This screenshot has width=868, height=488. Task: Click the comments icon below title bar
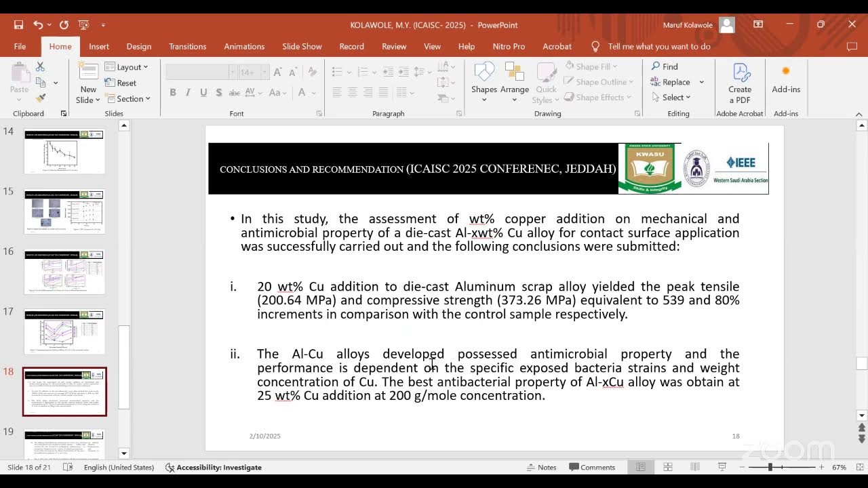852,47
